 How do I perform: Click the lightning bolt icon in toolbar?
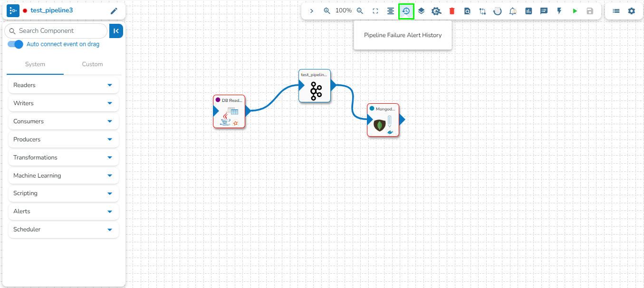pos(559,11)
